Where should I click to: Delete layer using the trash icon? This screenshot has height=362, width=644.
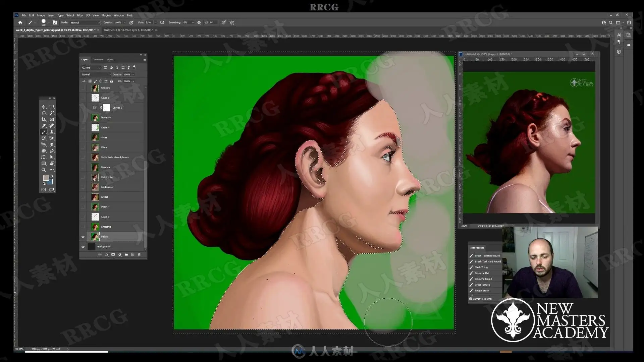click(139, 255)
